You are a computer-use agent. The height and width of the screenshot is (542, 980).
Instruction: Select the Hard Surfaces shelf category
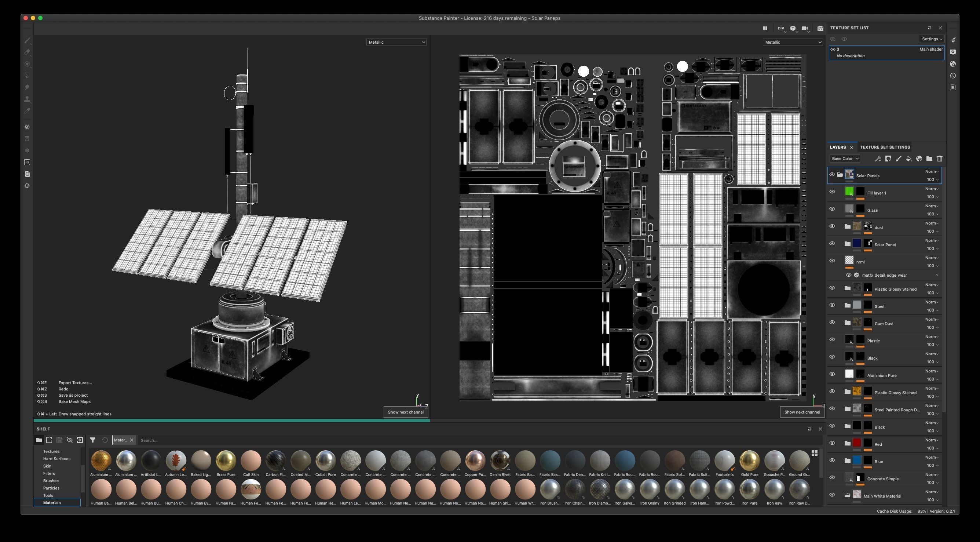(57, 459)
